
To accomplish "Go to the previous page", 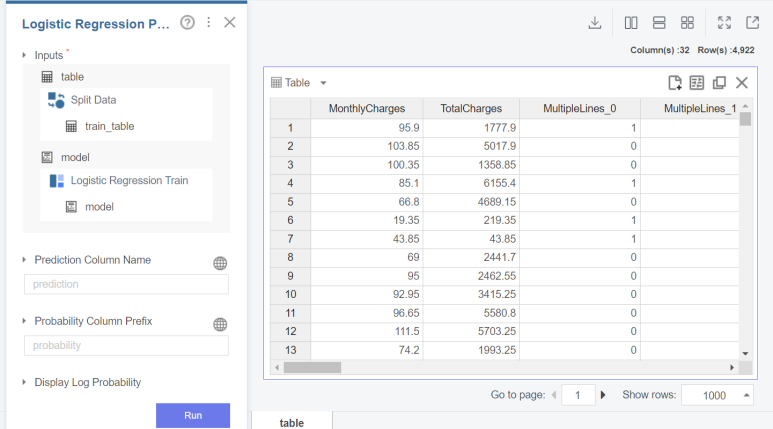I will coord(554,395).
